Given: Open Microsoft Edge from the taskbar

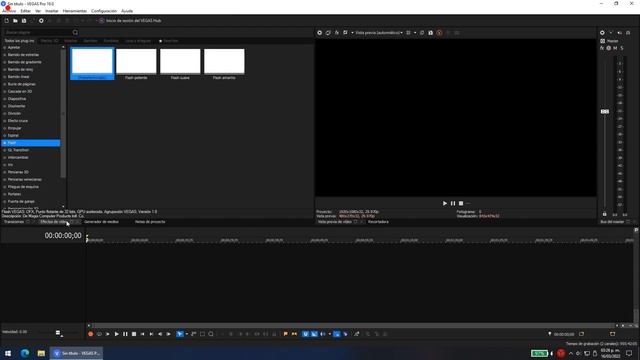Looking at the screenshot, I should click(25, 353).
